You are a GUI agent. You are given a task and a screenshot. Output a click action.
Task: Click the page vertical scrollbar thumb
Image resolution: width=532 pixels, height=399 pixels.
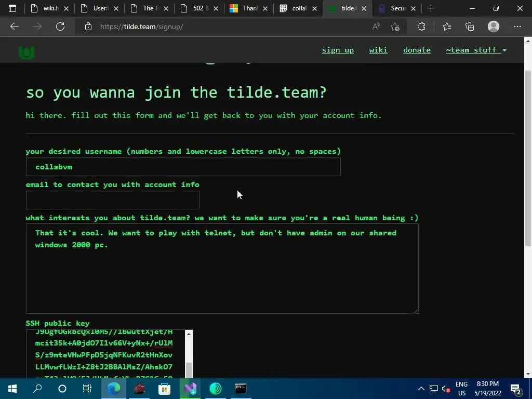[x=528, y=158]
